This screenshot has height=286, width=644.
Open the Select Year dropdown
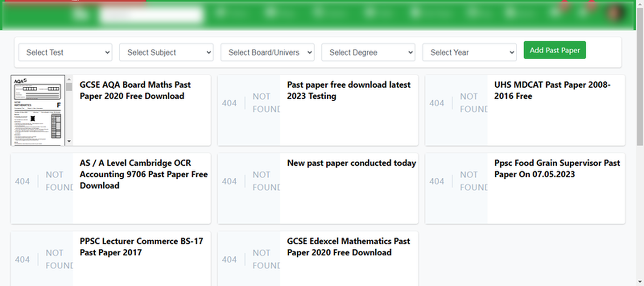click(x=469, y=52)
